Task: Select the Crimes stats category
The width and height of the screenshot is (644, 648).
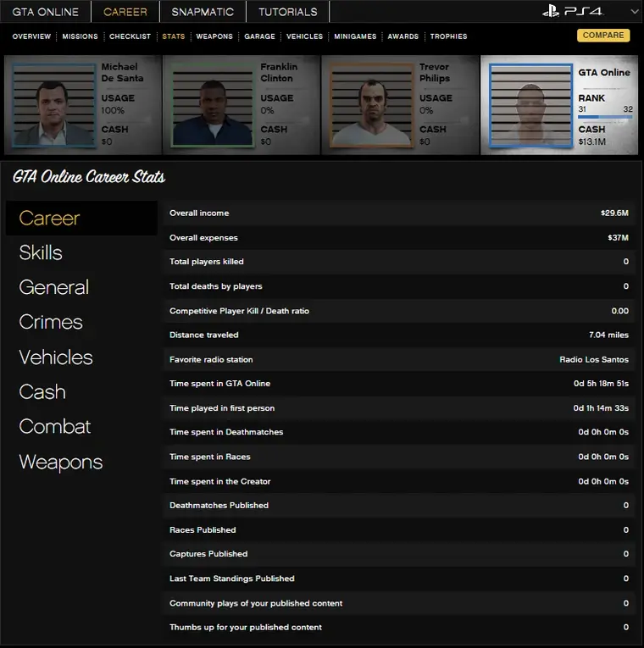Action: 51,322
